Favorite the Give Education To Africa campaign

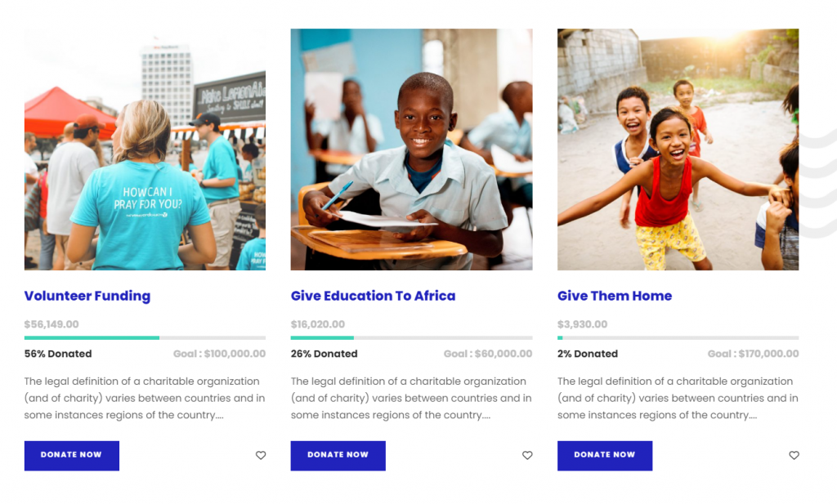(527, 456)
